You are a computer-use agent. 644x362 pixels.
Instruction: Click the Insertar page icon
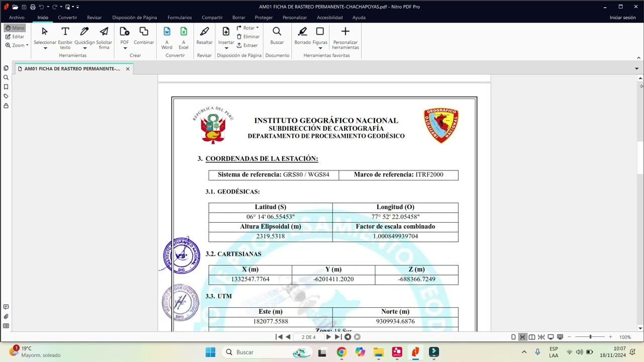226,32
